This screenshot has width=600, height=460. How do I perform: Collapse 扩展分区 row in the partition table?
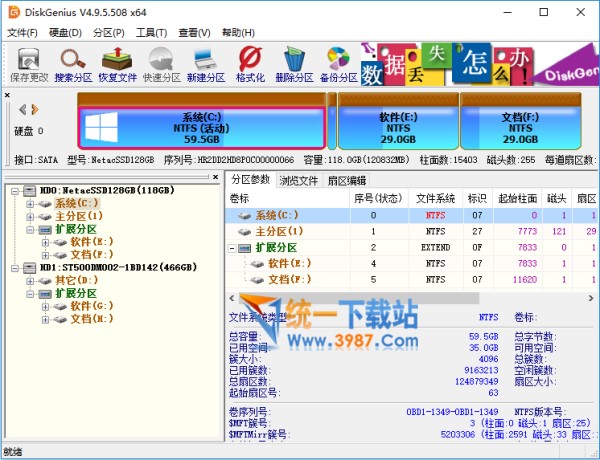coord(234,247)
